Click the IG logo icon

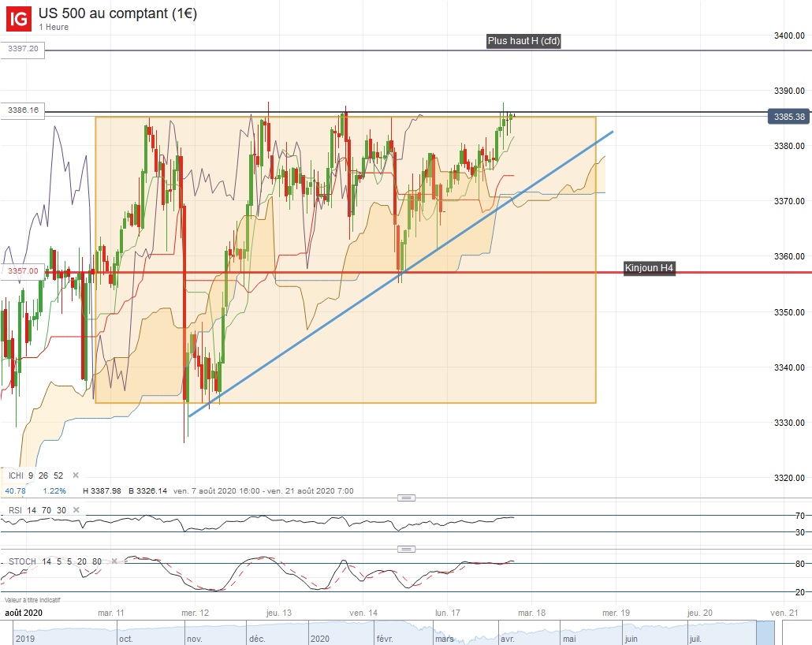click(x=19, y=19)
